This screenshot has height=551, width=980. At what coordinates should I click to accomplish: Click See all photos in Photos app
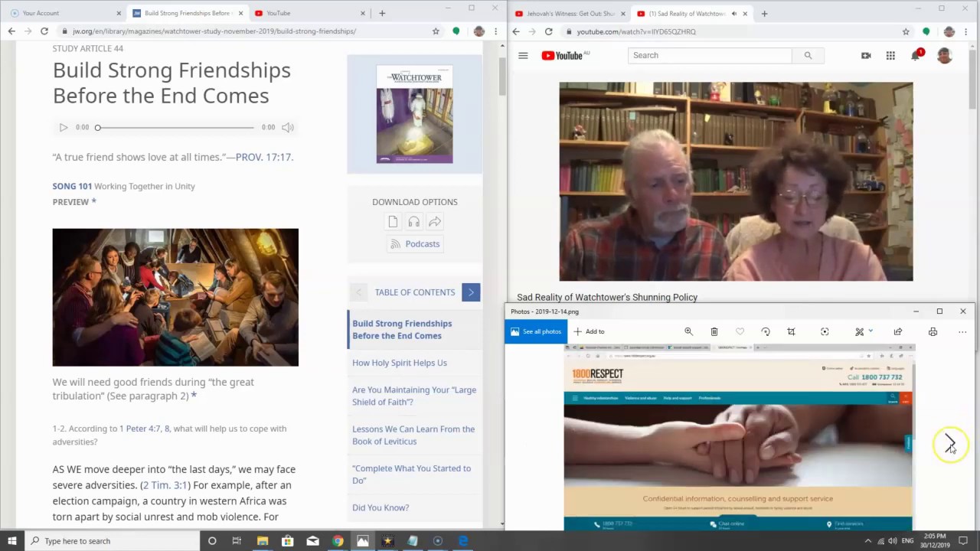536,331
